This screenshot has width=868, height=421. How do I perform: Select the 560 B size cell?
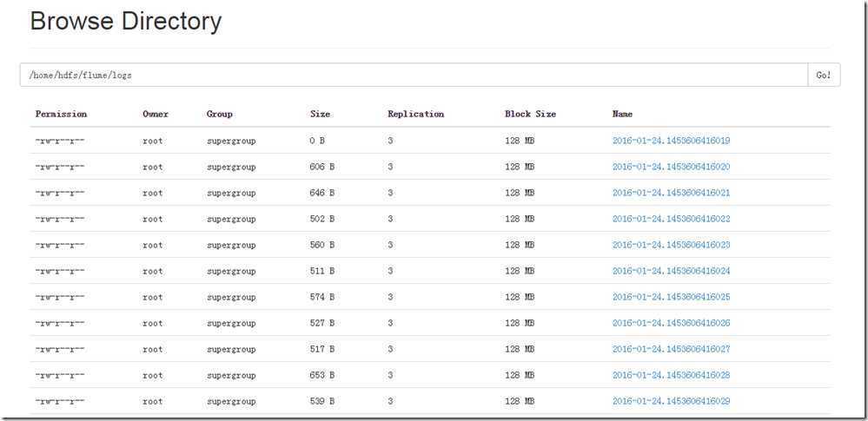tap(322, 245)
